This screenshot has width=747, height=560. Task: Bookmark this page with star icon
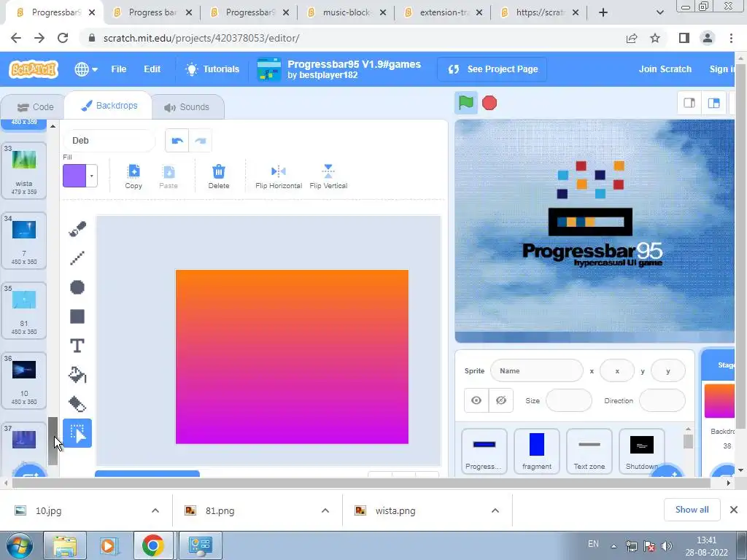pos(655,38)
